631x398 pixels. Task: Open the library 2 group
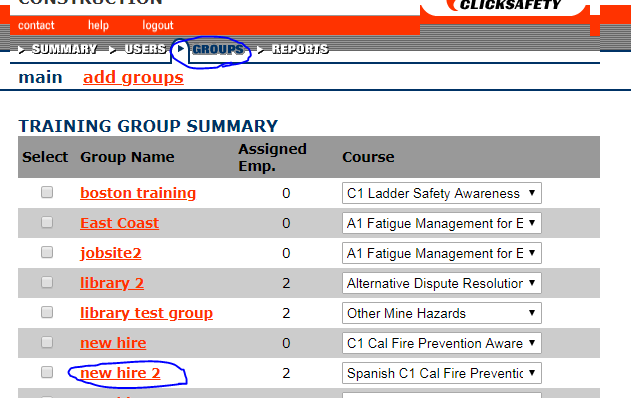coord(112,283)
